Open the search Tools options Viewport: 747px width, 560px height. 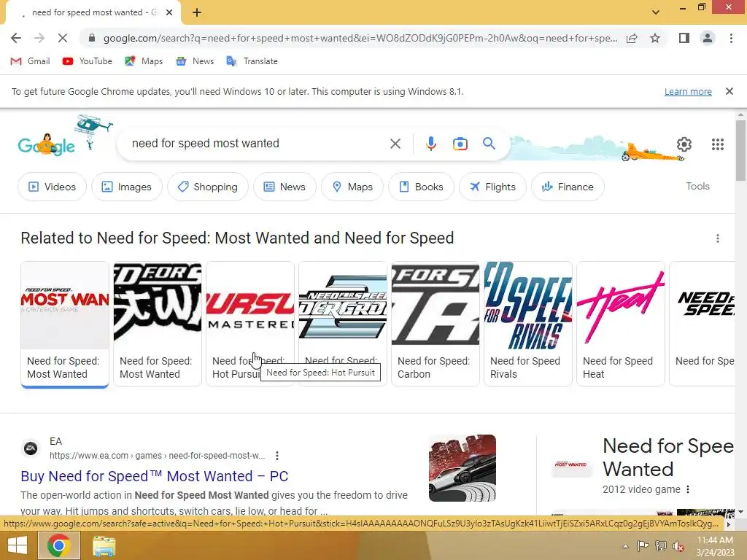click(697, 186)
